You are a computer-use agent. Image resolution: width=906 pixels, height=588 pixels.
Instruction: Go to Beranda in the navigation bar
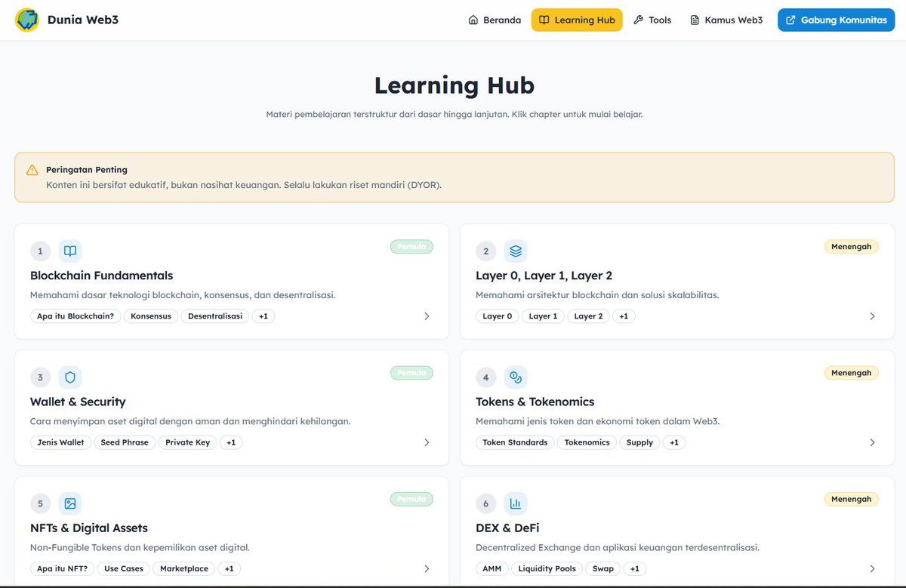point(495,20)
